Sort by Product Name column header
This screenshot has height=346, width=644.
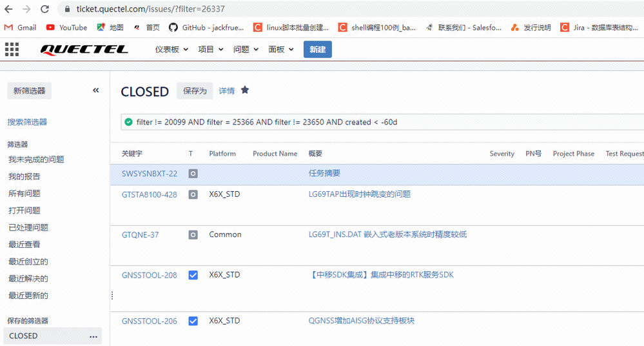pyautogui.click(x=275, y=154)
